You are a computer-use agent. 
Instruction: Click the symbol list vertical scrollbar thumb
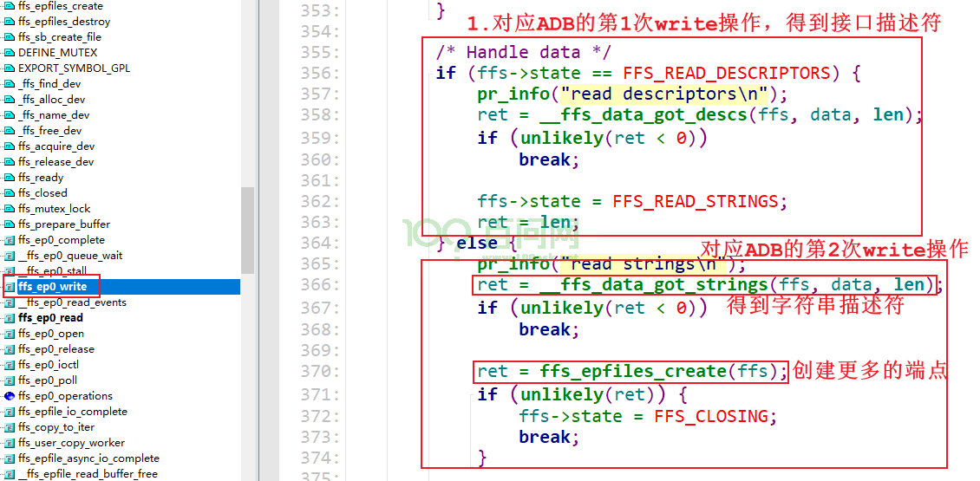point(247,230)
